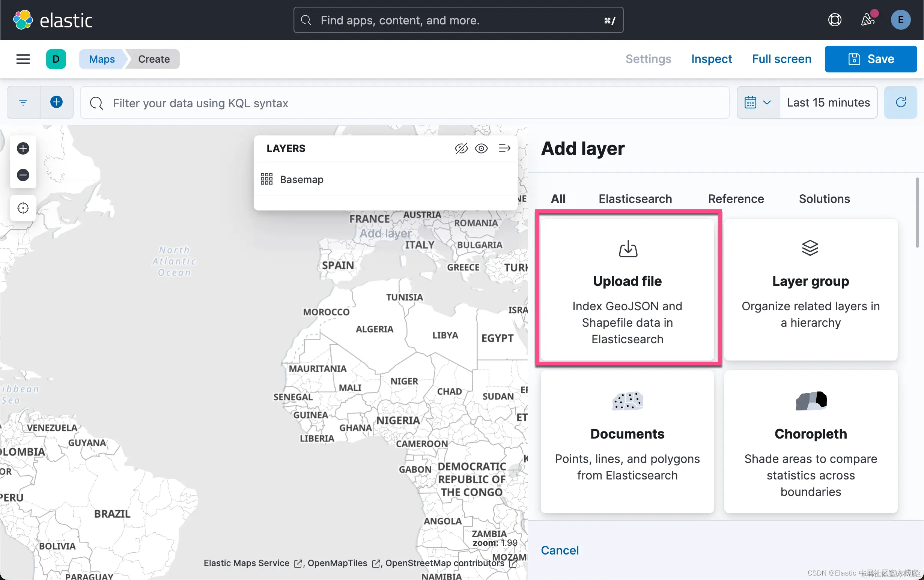Select the Upload file layer card
This screenshot has width=924, height=580.
628,290
